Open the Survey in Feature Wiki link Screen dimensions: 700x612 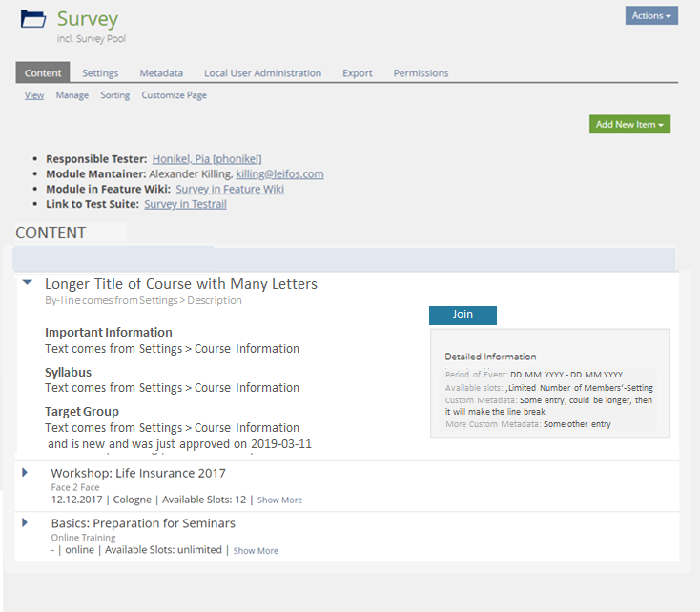click(x=229, y=189)
